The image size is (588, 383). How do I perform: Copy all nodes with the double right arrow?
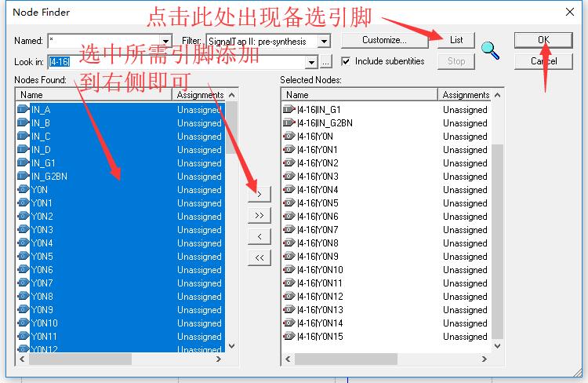260,216
